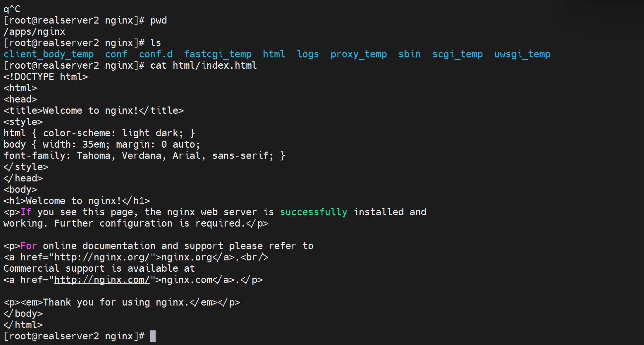This screenshot has width=644, height=345.
Task: Click the /apps/nginx path output line
Action: click(x=34, y=32)
